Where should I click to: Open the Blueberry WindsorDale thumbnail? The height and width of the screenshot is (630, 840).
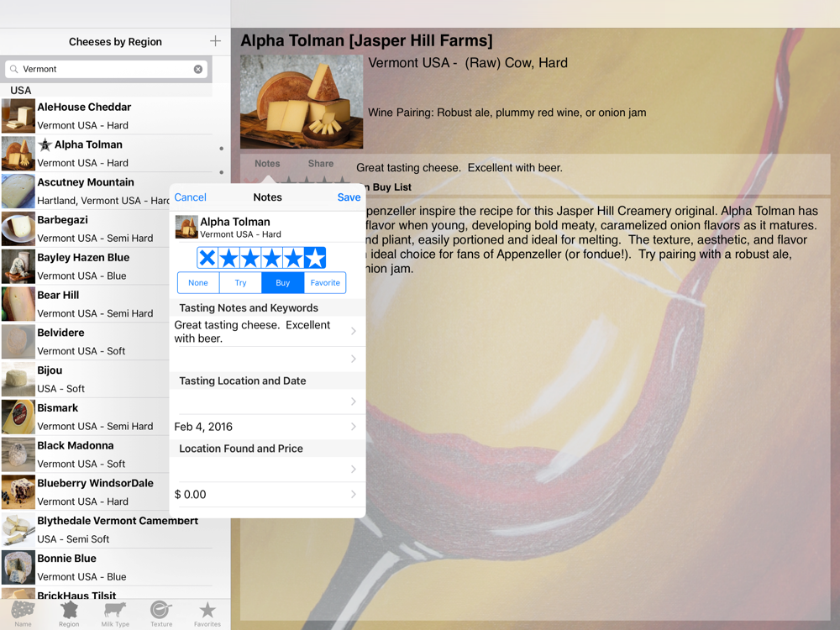coord(18,491)
